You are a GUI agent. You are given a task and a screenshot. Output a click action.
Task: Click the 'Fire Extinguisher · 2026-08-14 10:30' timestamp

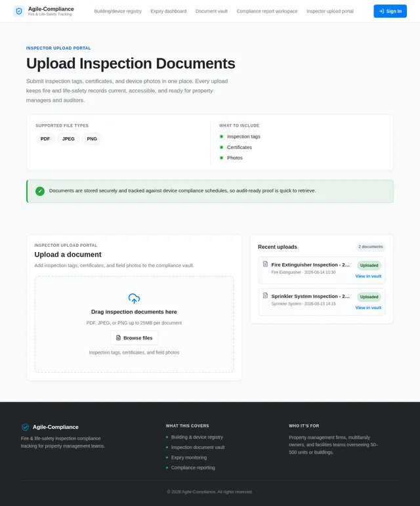pos(303,272)
